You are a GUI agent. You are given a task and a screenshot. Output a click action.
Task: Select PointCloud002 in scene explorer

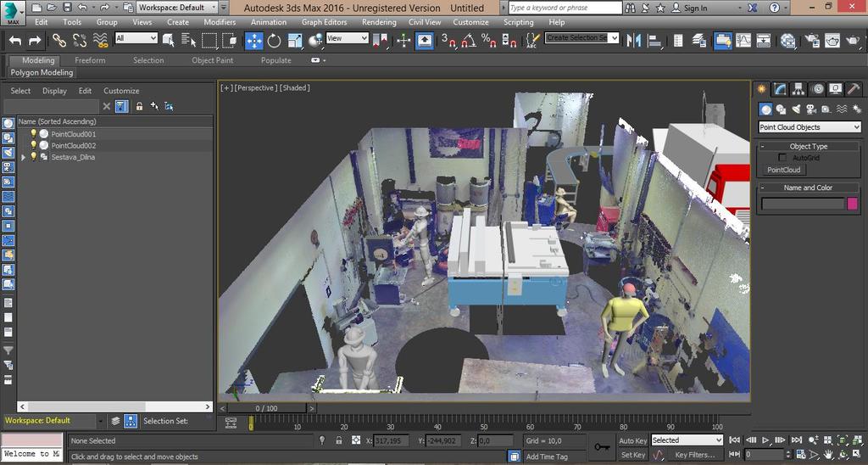74,146
